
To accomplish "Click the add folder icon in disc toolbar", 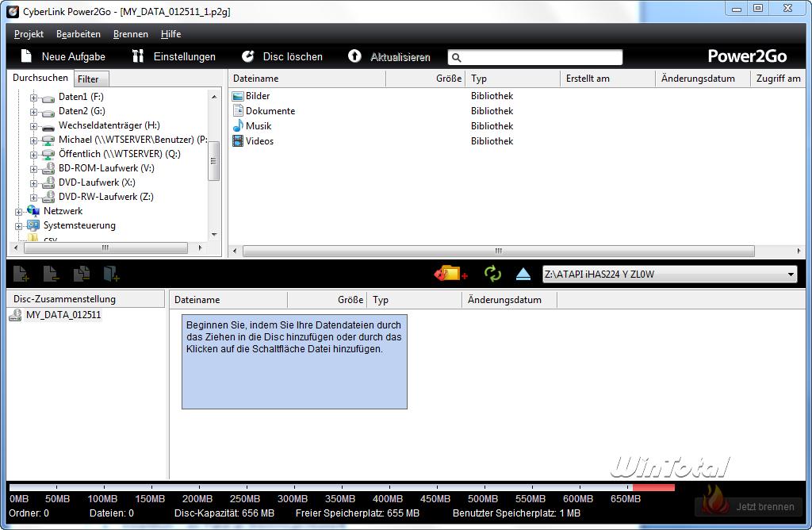I will (x=111, y=274).
